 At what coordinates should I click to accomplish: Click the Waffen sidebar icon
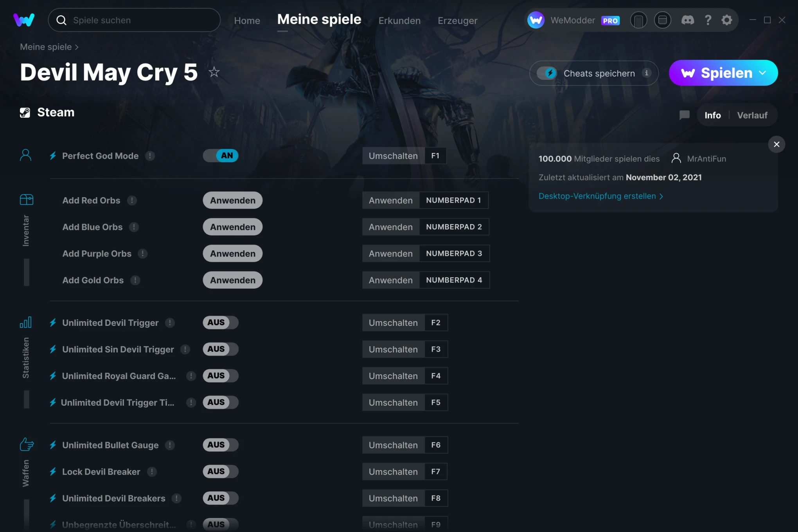pos(26,444)
